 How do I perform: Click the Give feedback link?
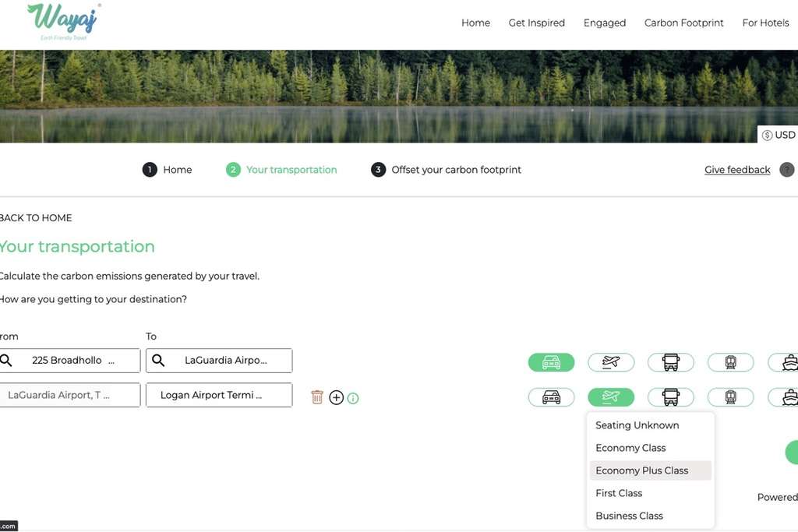(x=736, y=169)
